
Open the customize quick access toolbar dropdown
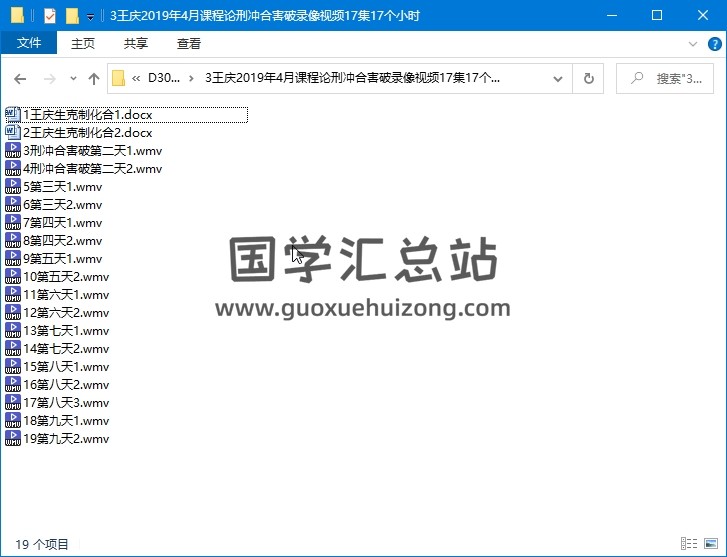(90, 17)
